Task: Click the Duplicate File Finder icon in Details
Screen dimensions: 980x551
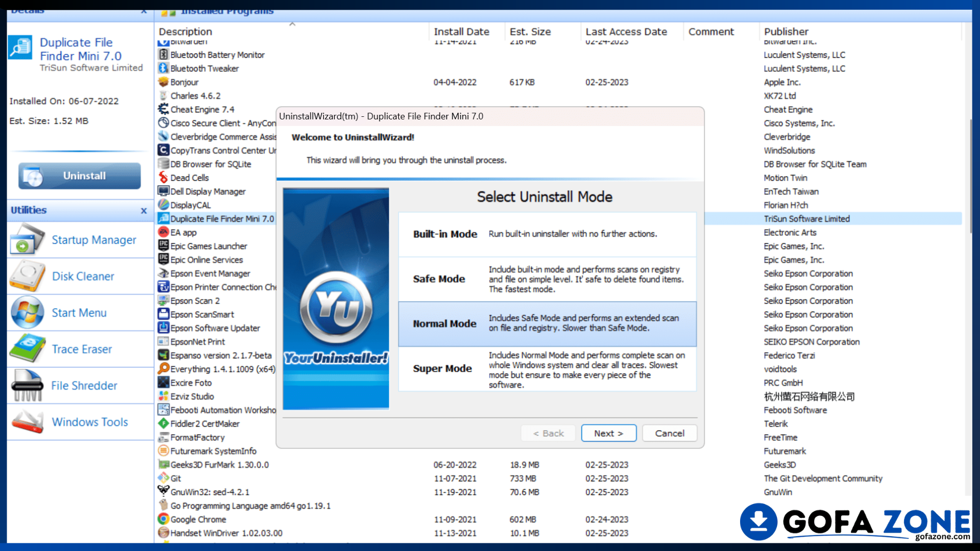Action: [x=21, y=47]
